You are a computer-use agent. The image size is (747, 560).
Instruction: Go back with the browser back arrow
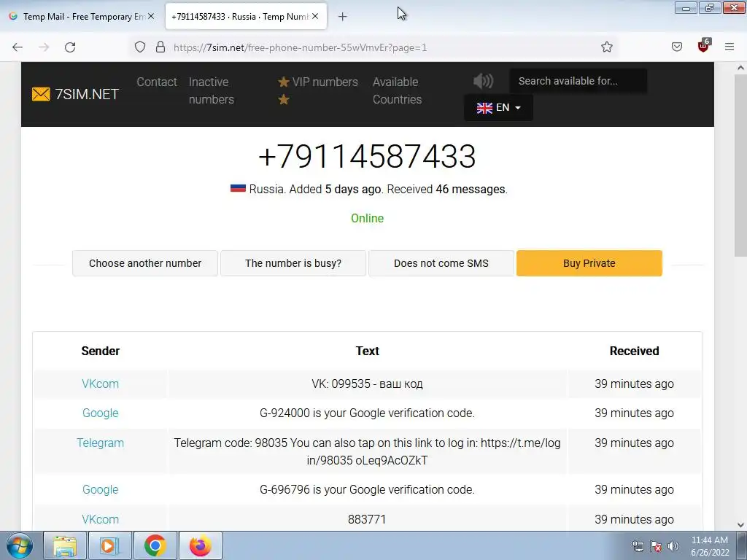tap(18, 47)
